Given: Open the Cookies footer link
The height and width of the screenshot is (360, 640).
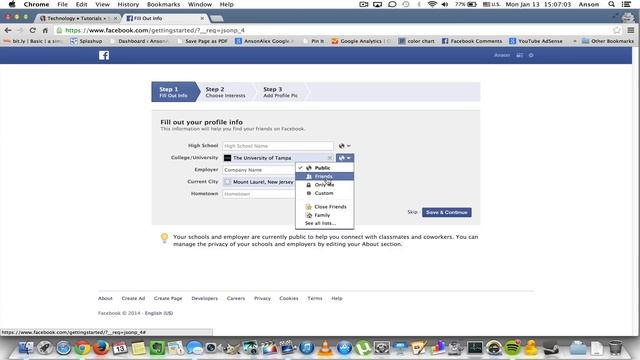Looking at the screenshot, I should (289, 298).
